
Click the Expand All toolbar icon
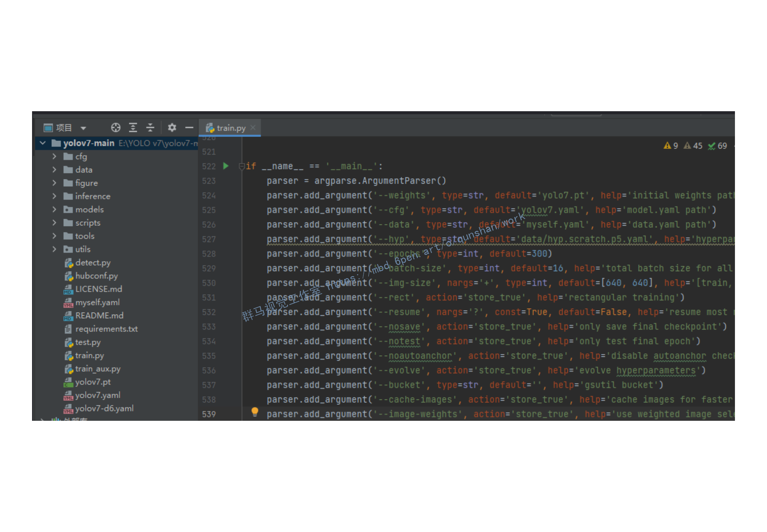click(133, 128)
